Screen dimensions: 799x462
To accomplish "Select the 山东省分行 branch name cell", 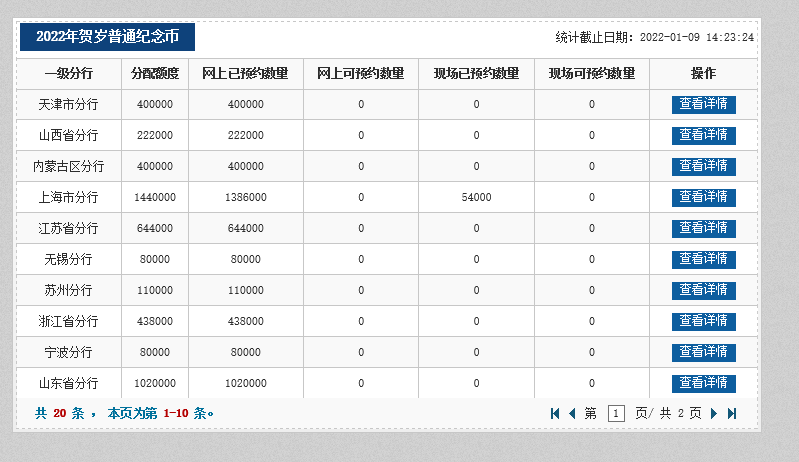I will [69, 384].
